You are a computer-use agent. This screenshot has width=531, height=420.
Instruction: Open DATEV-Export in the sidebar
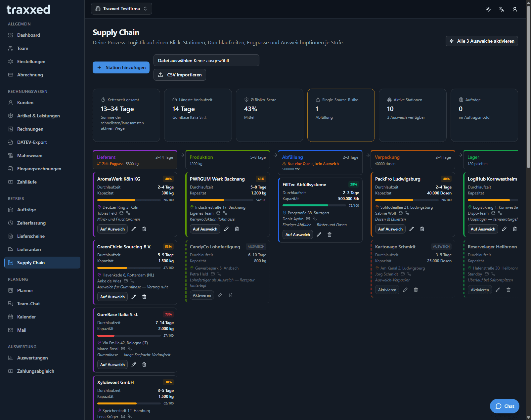[x=42, y=142]
